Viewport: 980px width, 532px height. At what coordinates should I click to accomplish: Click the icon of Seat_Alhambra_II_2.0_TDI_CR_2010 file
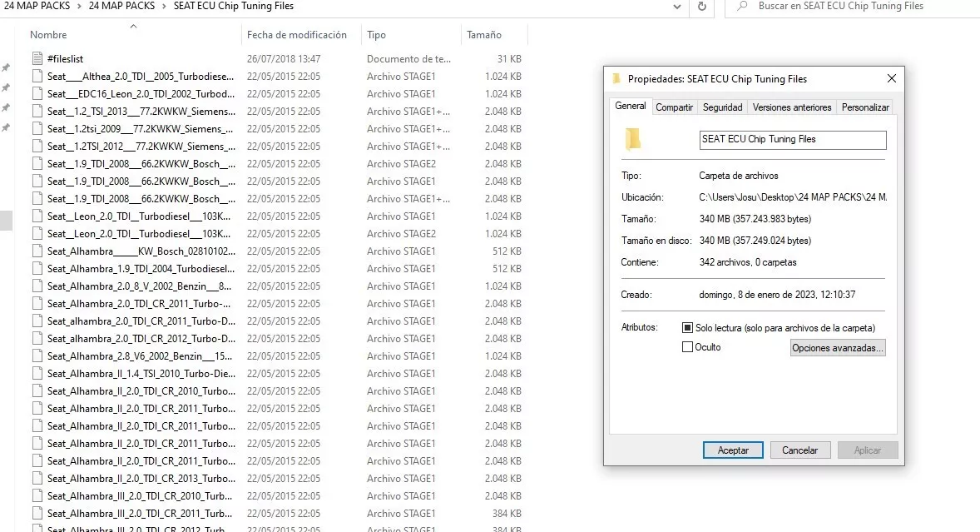(37, 391)
